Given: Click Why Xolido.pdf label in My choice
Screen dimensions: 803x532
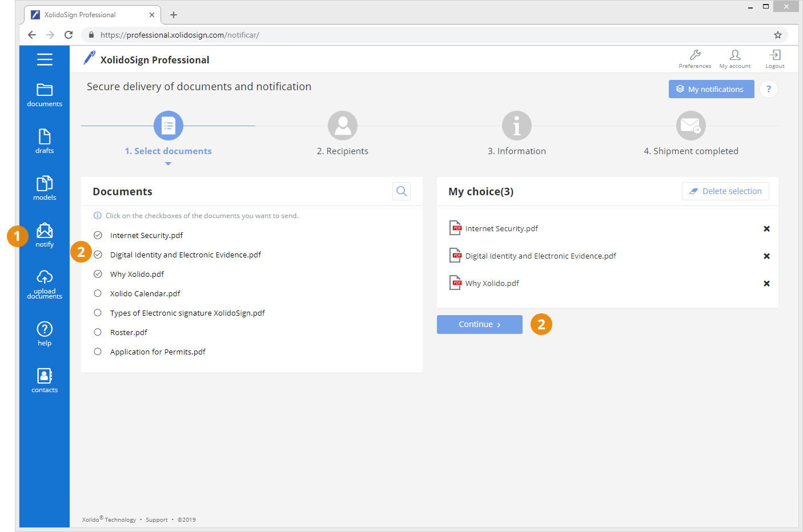Looking at the screenshot, I should pos(492,283).
